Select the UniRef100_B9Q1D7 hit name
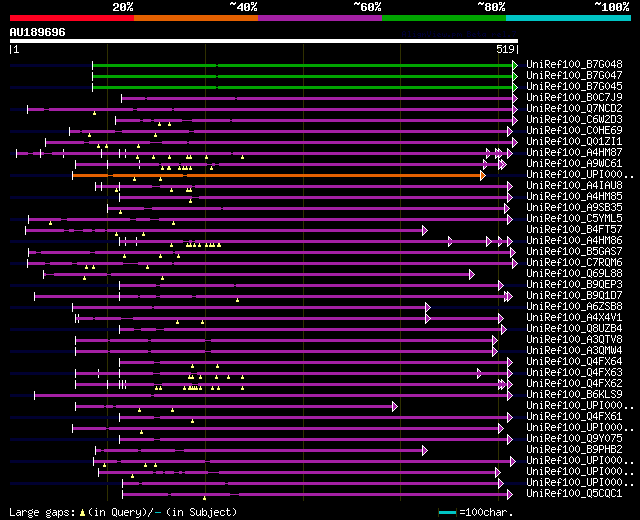The height and width of the screenshot is (520, 640). point(574,296)
